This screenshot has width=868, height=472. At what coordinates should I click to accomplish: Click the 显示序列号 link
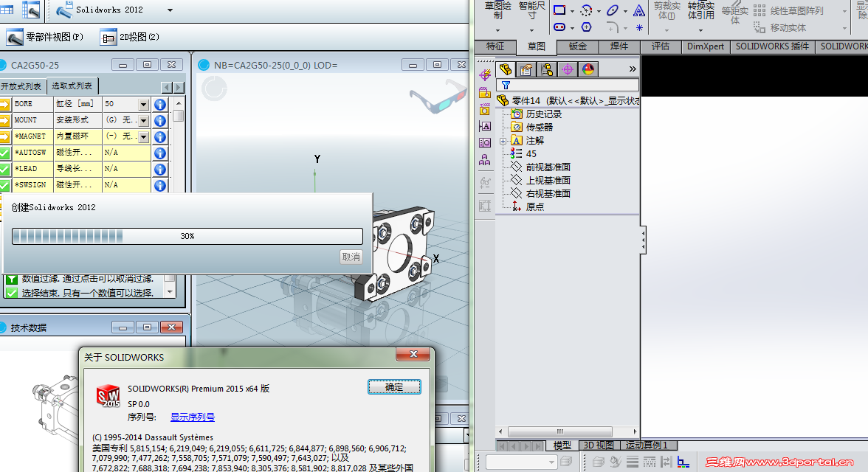(193, 417)
